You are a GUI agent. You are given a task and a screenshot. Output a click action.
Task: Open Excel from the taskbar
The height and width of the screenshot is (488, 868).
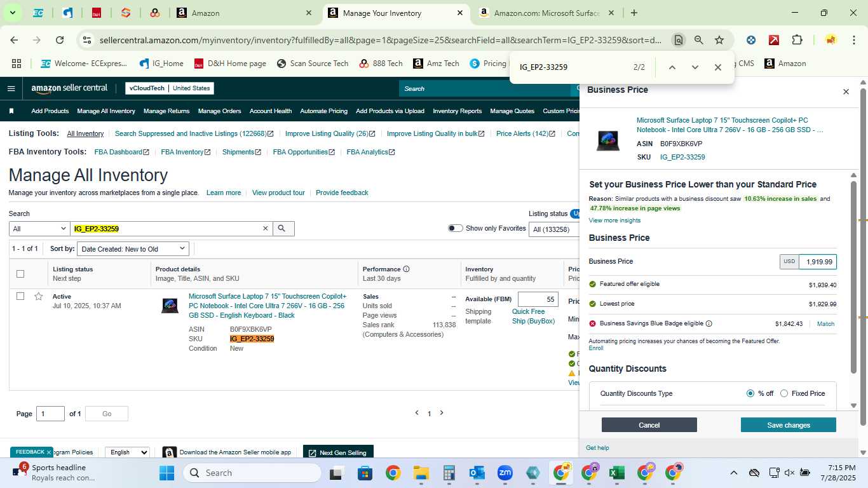pyautogui.click(x=616, y=473)
